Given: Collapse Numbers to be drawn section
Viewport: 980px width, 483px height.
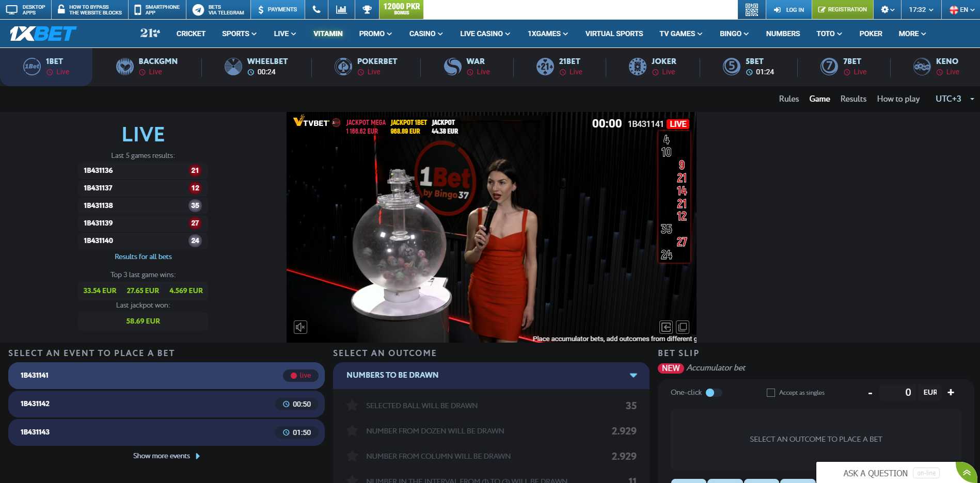Looking at the screenshot, I should [634, 375].
